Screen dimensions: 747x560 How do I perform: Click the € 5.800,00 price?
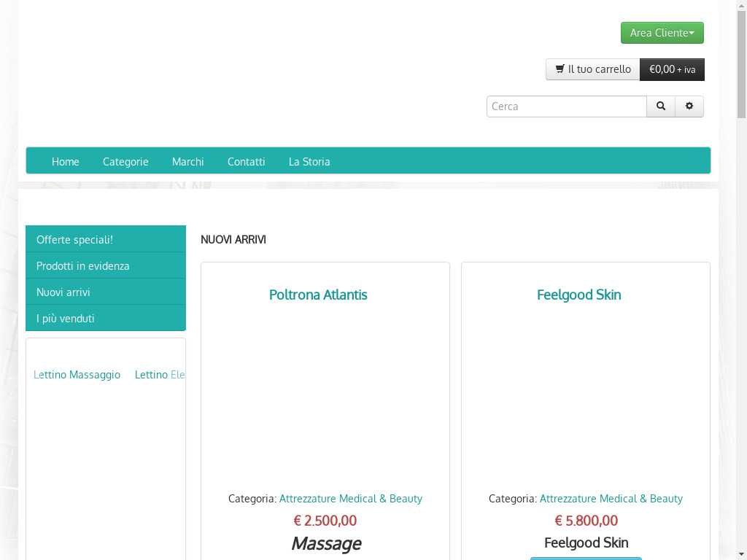(x=586, y=521)
